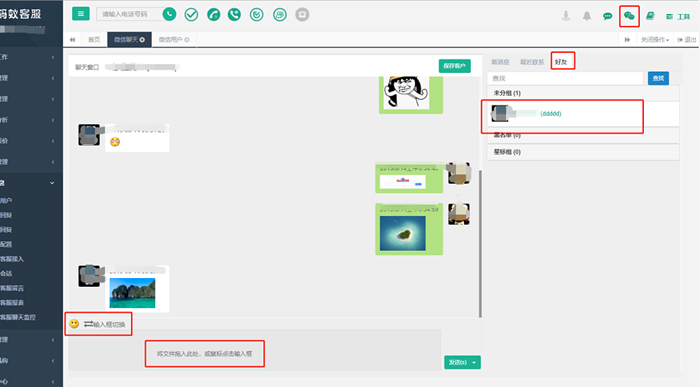The height and width of the screenshot is (387, 700).
Task: Click the chat window vertical scrollbar
Action: click(480, 243)
